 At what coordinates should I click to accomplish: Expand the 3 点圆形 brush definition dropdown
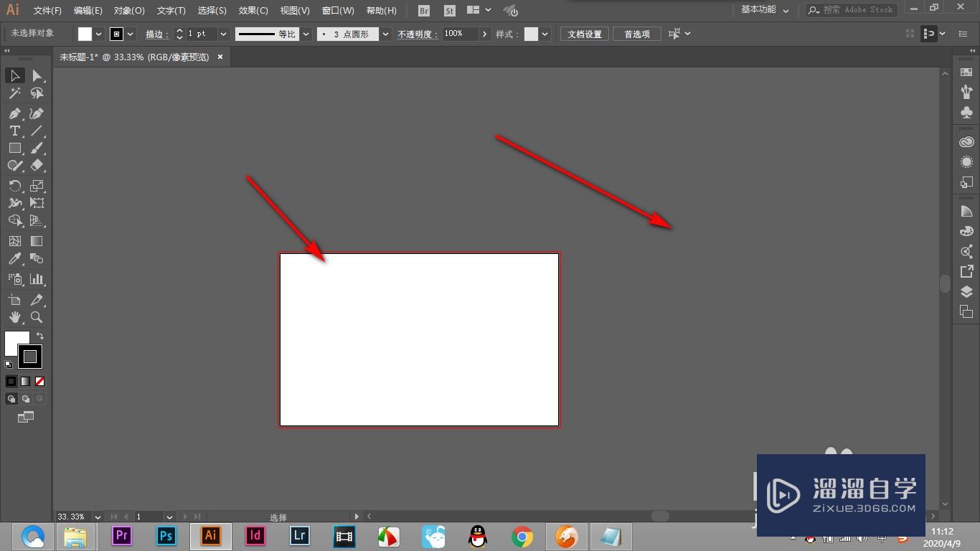386,34
